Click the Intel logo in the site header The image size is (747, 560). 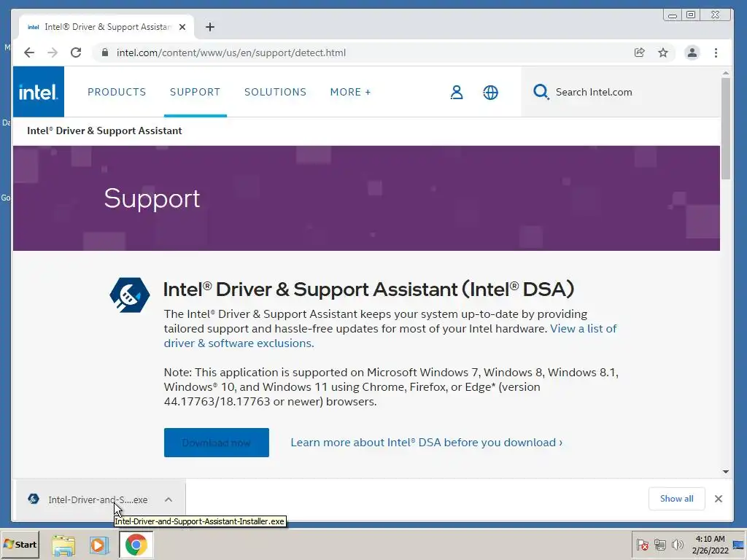click(x=39, y=92)
